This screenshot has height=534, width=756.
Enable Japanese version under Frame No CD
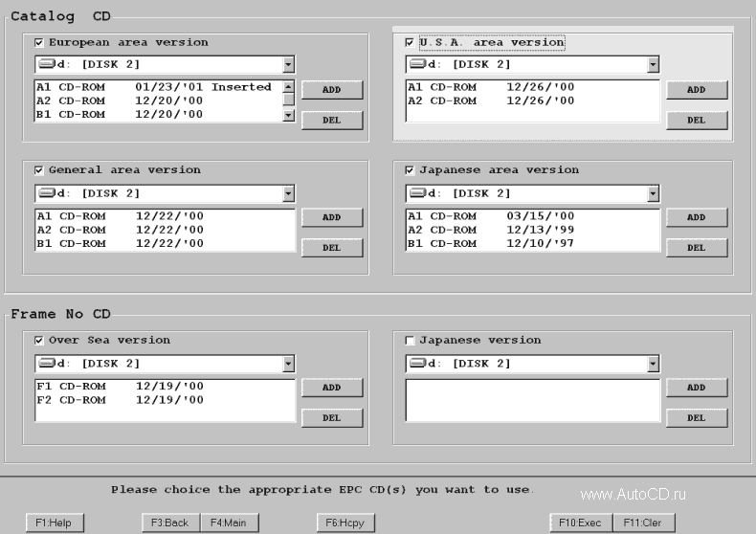(x=411, y=340)
